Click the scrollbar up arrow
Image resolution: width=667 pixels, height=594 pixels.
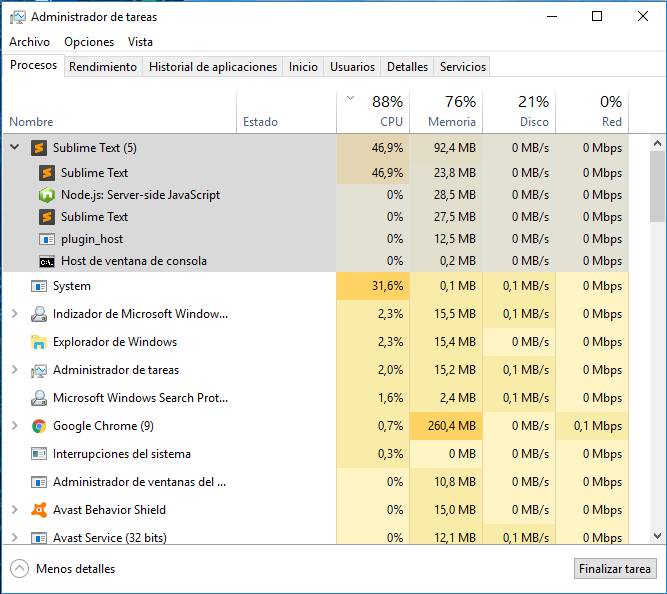[658, 143]
